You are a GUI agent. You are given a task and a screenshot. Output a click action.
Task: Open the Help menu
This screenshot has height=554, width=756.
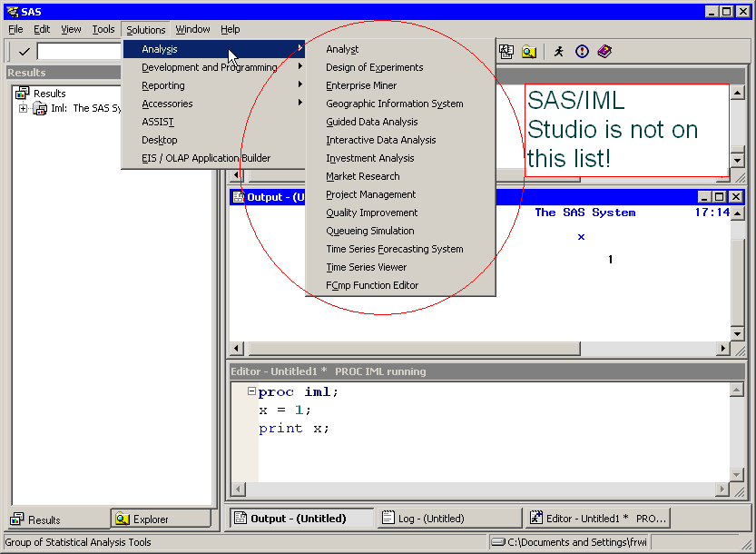click(x=230, y=29)
